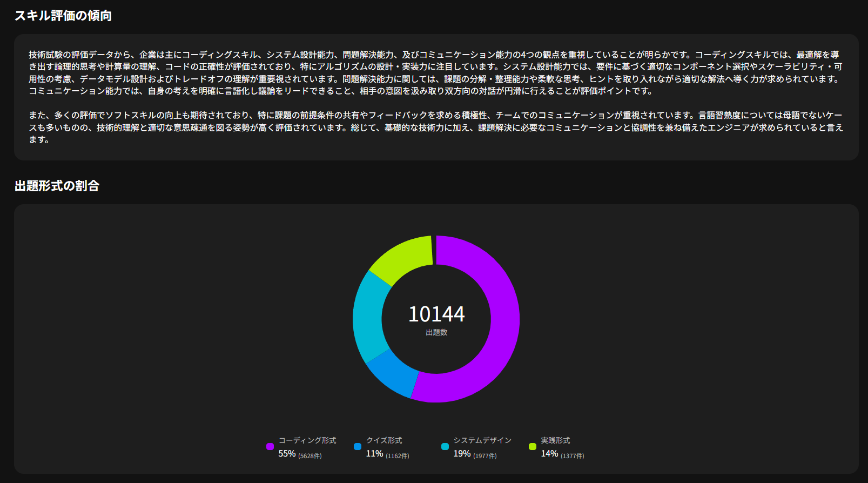Click the 55% percentage value
868x483 pixels.
pyautogui.click(x=287, y=454)
